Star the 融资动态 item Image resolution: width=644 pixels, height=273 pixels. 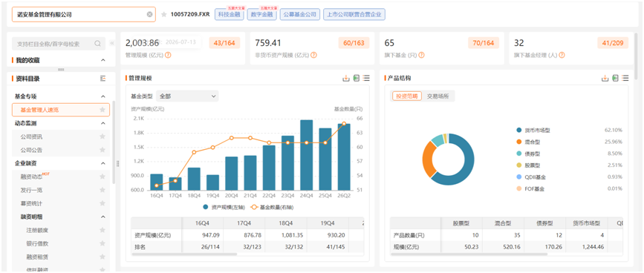click(x=103, y=177)
